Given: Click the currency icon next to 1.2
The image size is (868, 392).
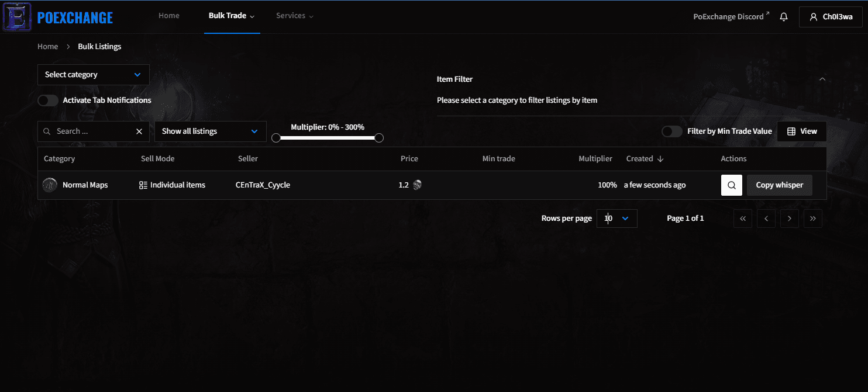Looking at the screenshot, I should (x=417, y=185).
